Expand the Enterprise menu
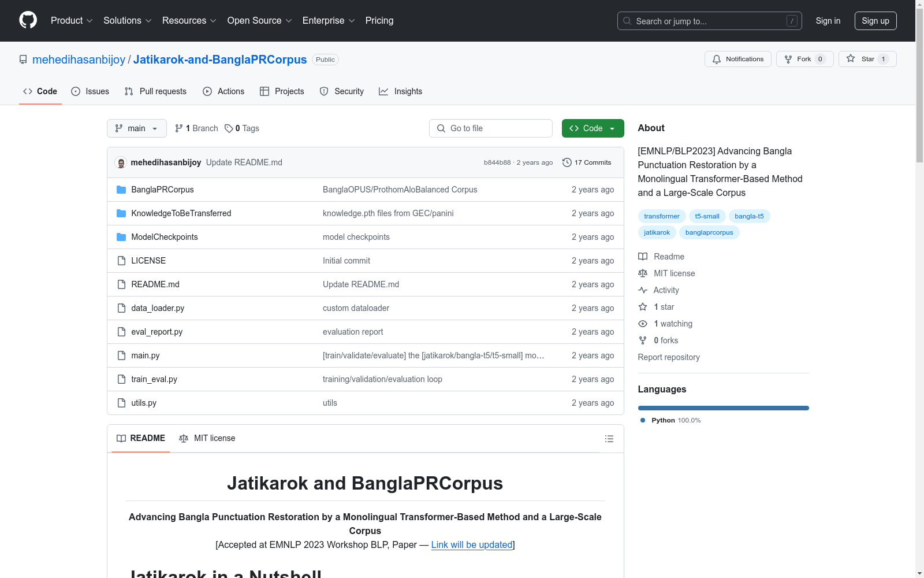 pos(329,21)
